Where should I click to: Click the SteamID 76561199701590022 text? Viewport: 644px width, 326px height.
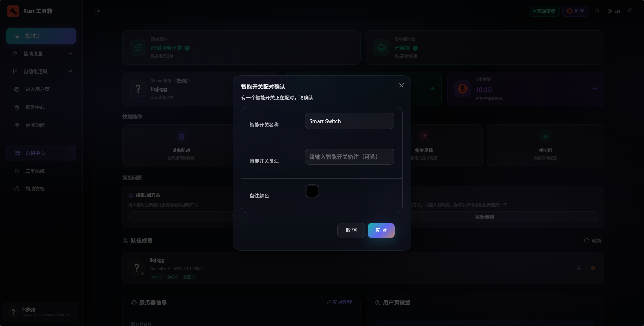pyautogui.click(x=177, y=269)
